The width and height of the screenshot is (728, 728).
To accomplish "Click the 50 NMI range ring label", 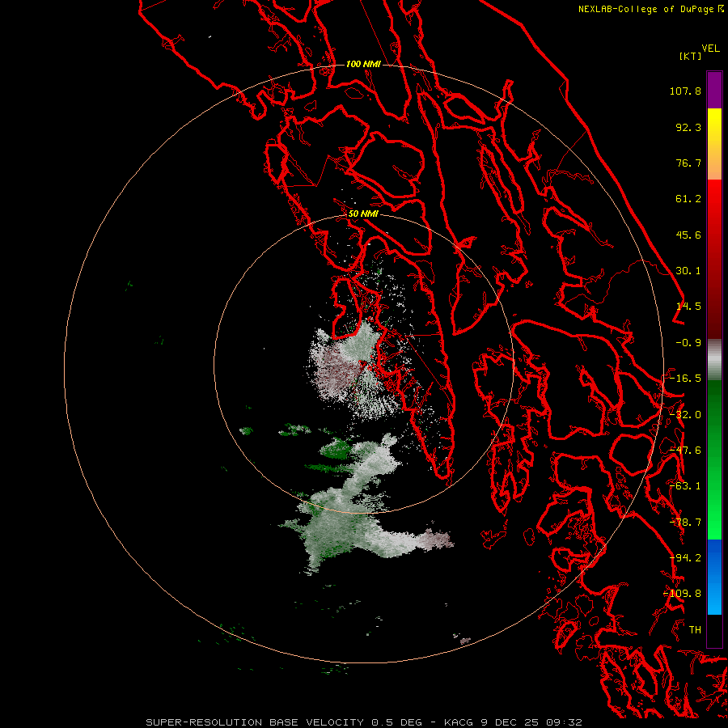I will pos(363,214).
